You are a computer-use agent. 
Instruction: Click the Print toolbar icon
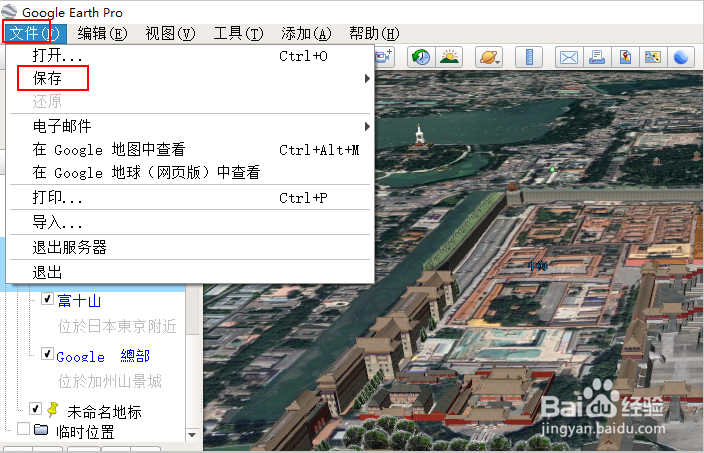[x=597, y=57]
